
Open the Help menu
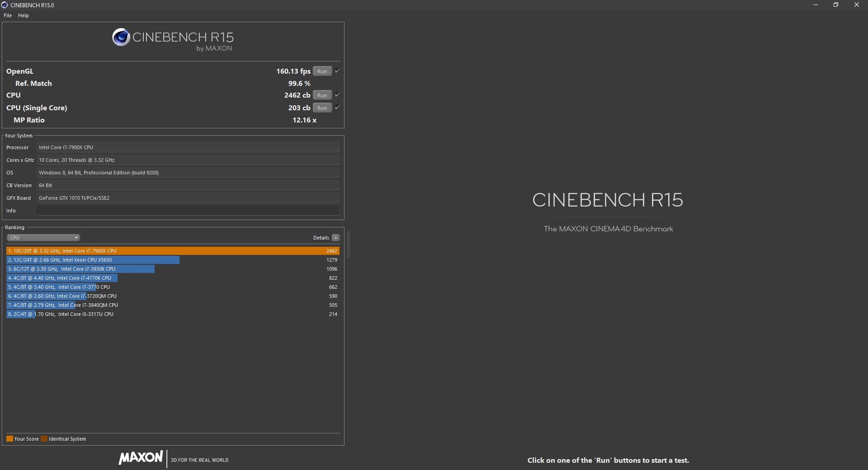tap(24, 15)
